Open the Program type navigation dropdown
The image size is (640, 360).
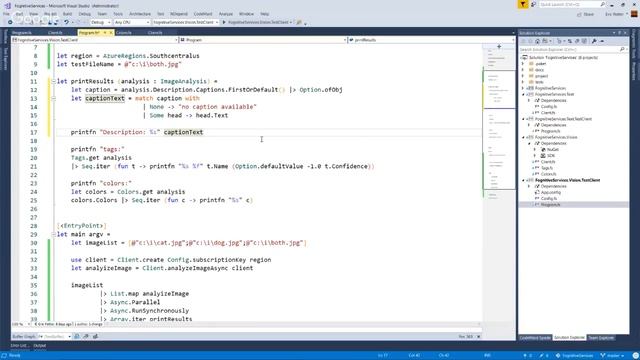click(x=263, y=40)
